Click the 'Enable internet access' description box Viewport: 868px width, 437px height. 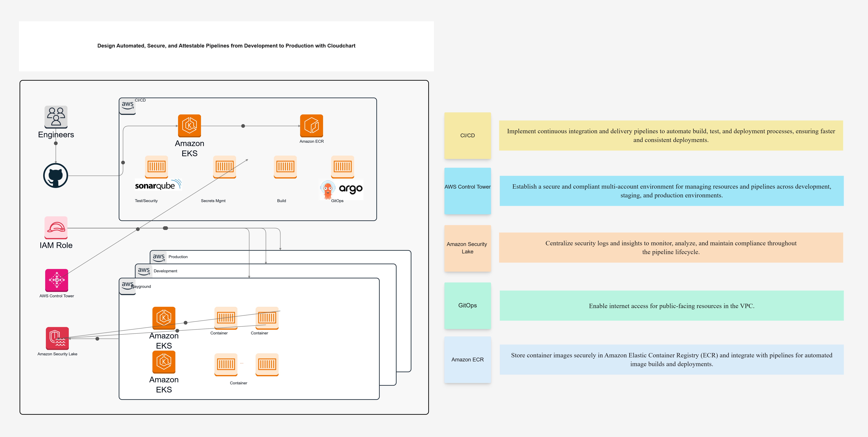point(672,306)
